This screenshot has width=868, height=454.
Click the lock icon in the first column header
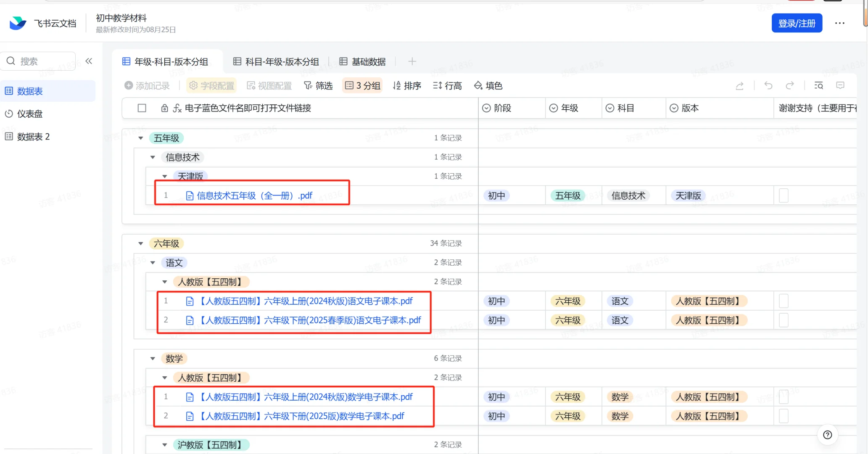tap(165, 108)
